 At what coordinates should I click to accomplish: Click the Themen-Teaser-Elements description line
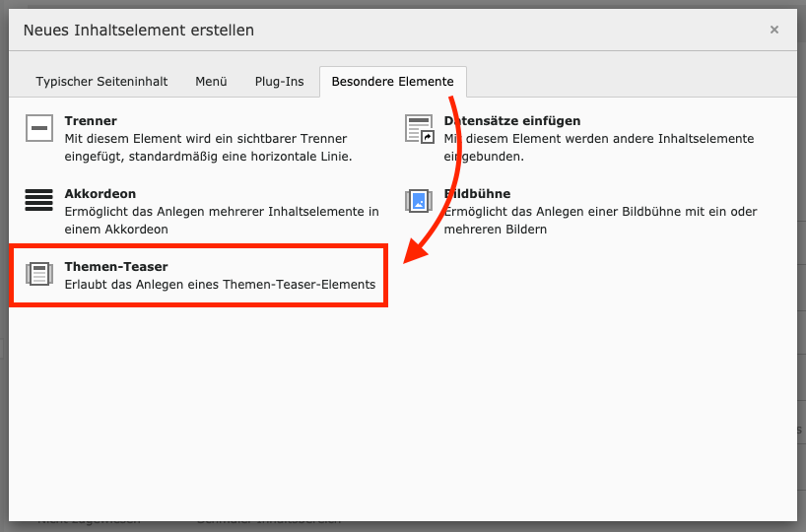[x=220, y=285]
